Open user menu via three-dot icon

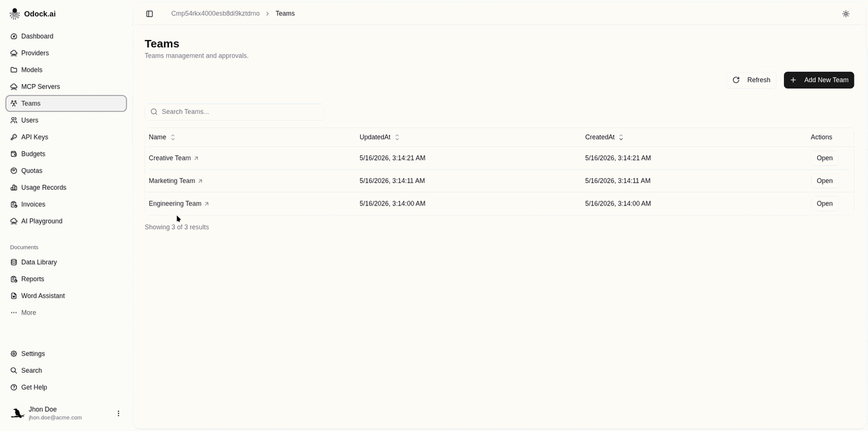118,413
